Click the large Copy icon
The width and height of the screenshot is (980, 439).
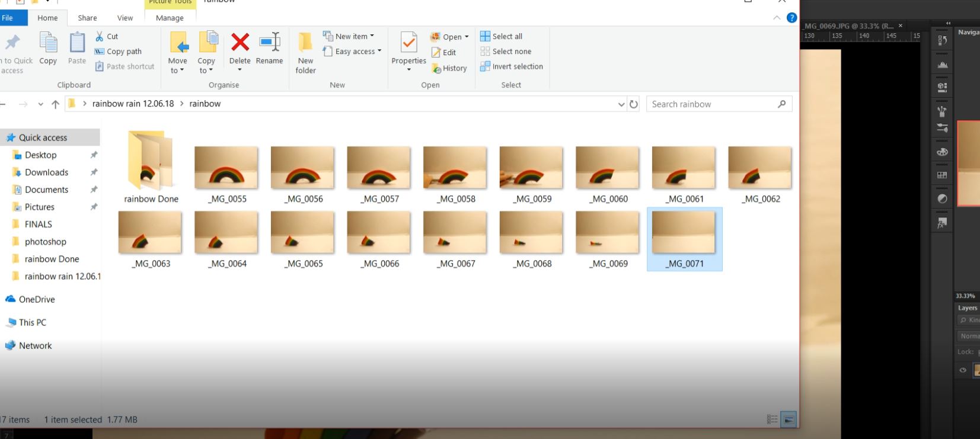(48, 43)
